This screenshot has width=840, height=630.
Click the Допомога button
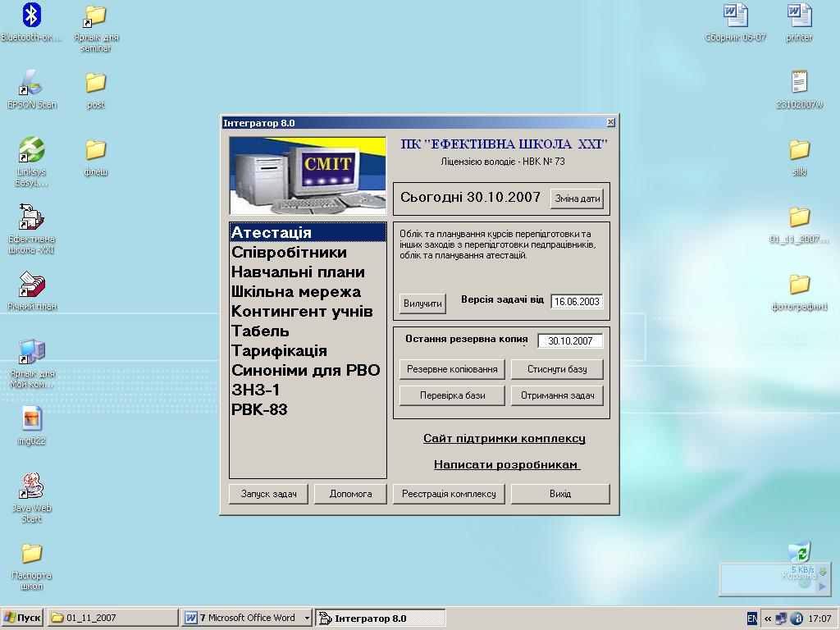click(x=350, y=494)
